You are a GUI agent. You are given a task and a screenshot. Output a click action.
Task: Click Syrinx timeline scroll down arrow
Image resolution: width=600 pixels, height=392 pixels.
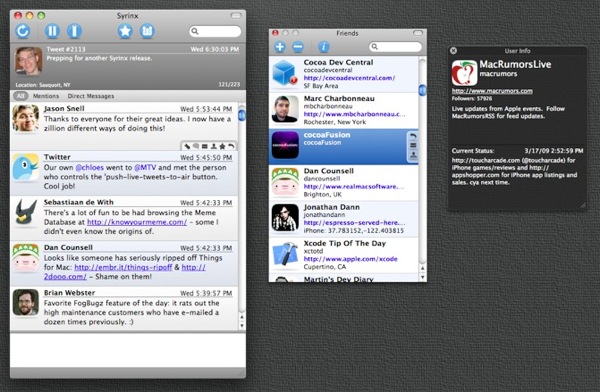242,326
